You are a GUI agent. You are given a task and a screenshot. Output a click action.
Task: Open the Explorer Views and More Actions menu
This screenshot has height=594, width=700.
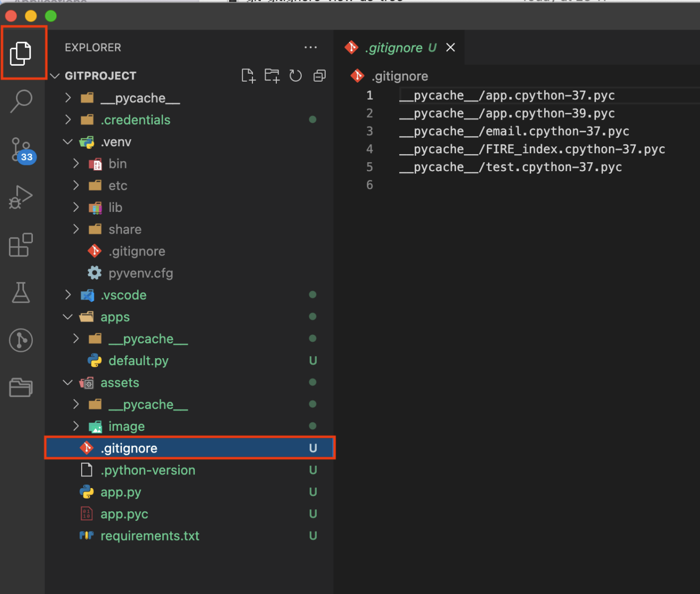click(311, 47)
